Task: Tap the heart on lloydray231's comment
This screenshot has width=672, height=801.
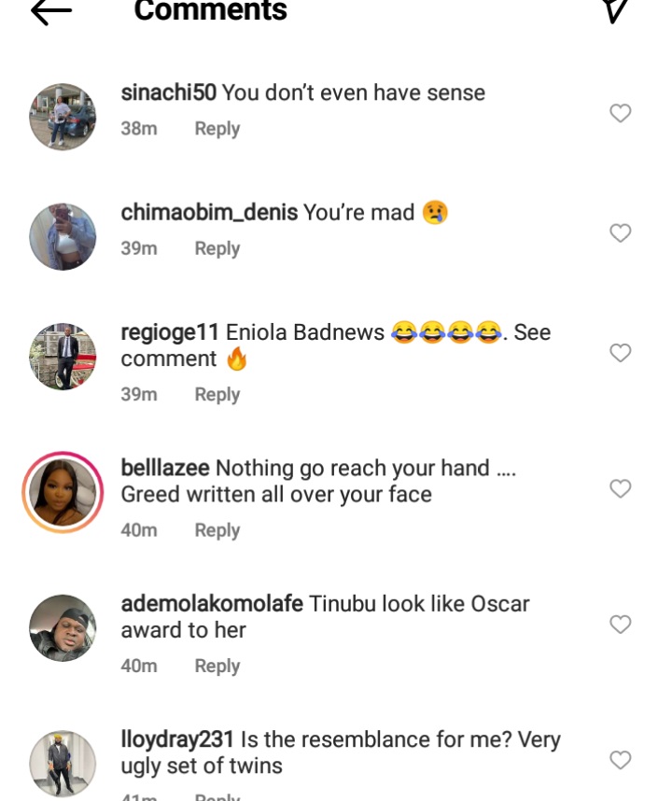Action: [621, 760]
